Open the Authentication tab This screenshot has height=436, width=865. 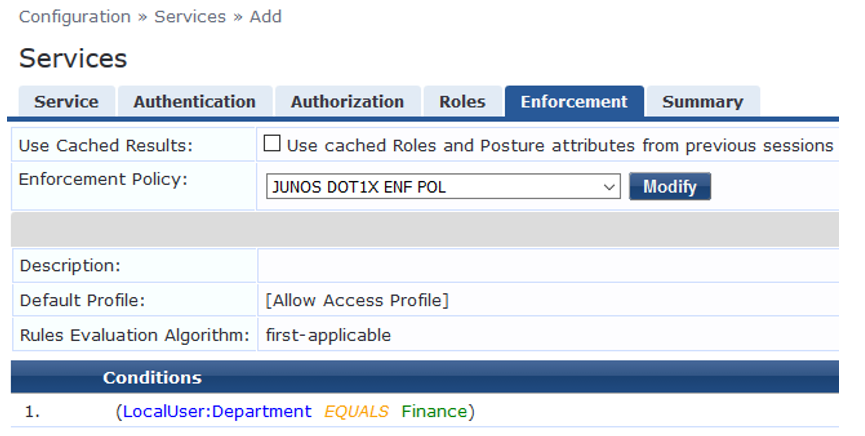[x=194, y=102]
